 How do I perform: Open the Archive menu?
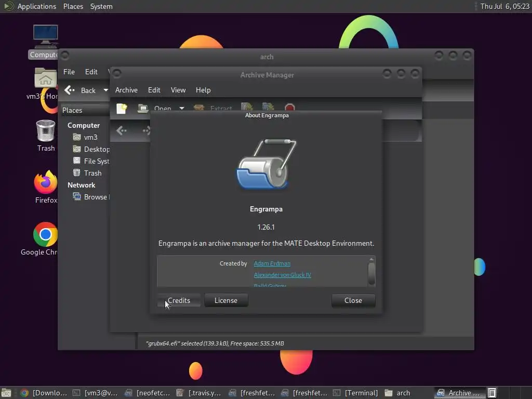coord(126,90)
